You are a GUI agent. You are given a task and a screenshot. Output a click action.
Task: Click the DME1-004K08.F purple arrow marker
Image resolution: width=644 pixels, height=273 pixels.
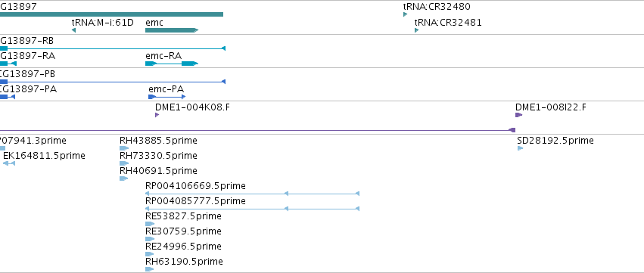coord(157,115)
